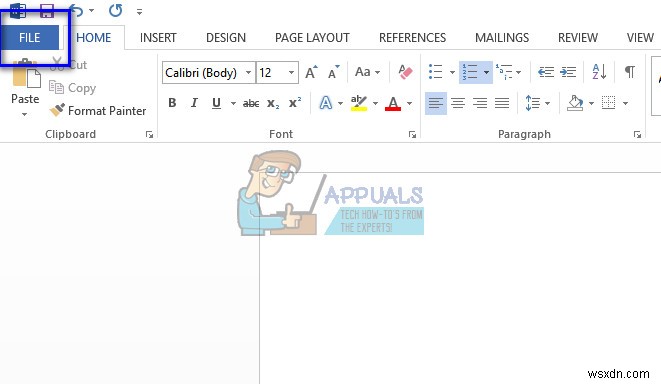Click the Numbering list icon

[x=470, y=72]
